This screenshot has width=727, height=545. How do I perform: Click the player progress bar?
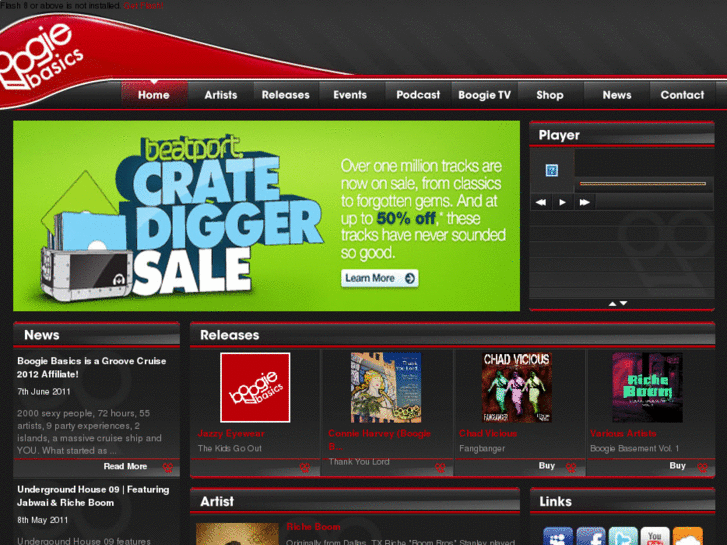point(643,184)
